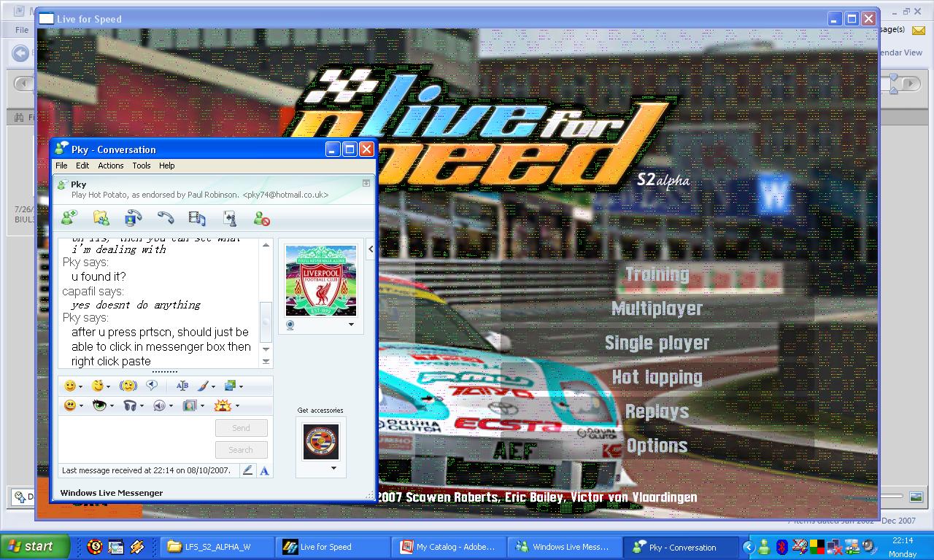Viewport: 934px width, 560px height.
Task: Open the File menu in Pky conversation
Action: click(61, 166)
